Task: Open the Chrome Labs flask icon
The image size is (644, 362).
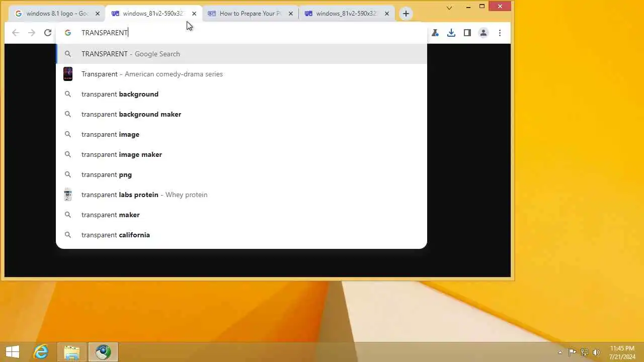Action: point(435,33)
